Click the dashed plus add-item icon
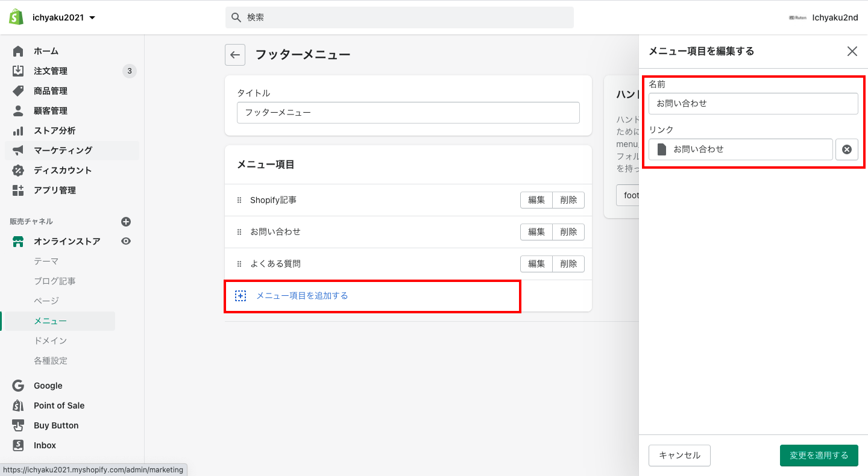This screenshot has width=868, height=476. click(241, 296)
